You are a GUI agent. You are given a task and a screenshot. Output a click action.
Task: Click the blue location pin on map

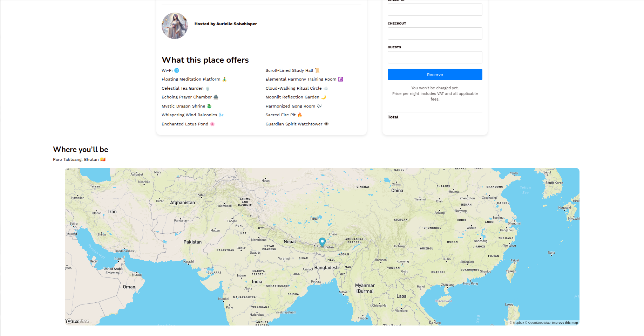click(x=322, y=241)
